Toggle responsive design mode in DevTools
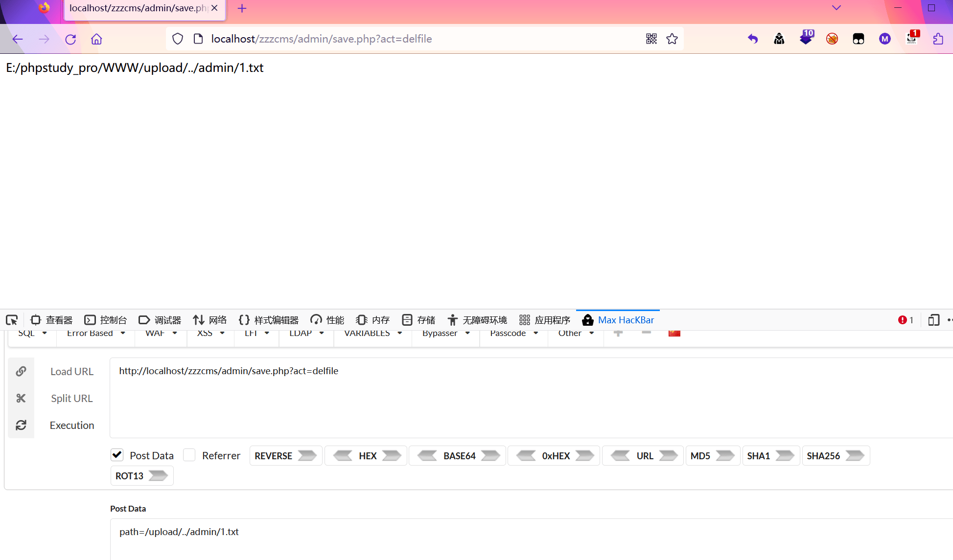 934,319
